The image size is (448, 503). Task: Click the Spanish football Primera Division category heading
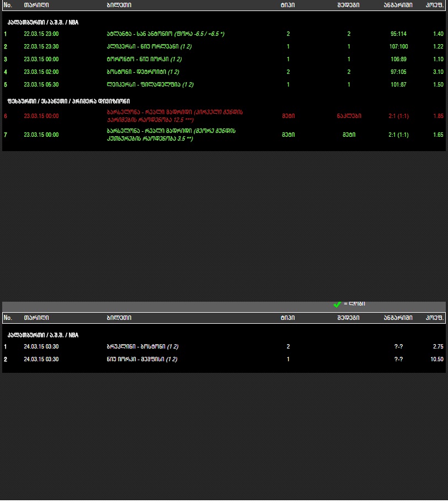click(68, 101)
